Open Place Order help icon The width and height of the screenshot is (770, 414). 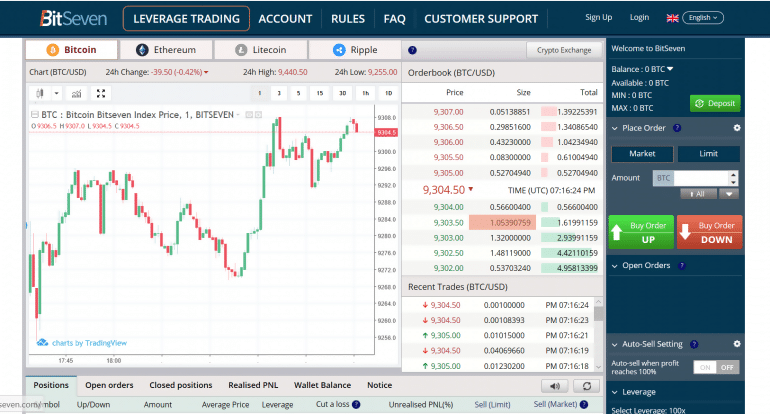tap(677, 128)
